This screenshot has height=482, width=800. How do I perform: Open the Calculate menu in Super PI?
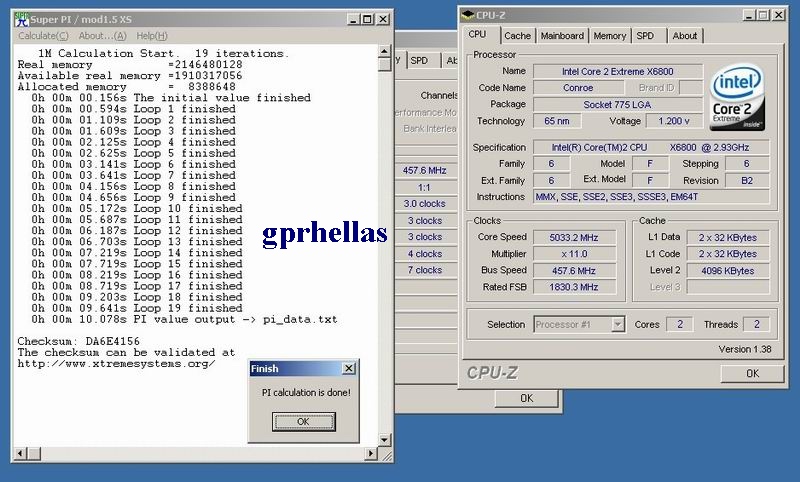[43, 36]
